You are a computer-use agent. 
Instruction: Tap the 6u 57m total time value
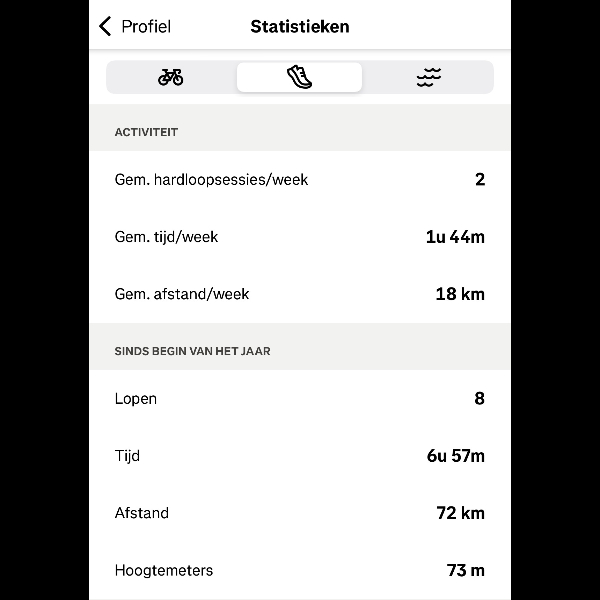(x=455, y=456)
